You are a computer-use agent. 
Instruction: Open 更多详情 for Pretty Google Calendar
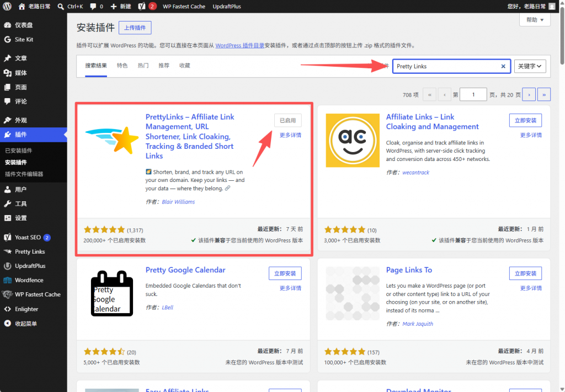(x=290, y=288)
